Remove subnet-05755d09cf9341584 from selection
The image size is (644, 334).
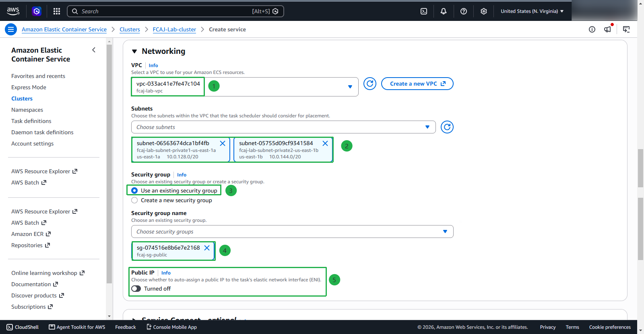(325, 143)
